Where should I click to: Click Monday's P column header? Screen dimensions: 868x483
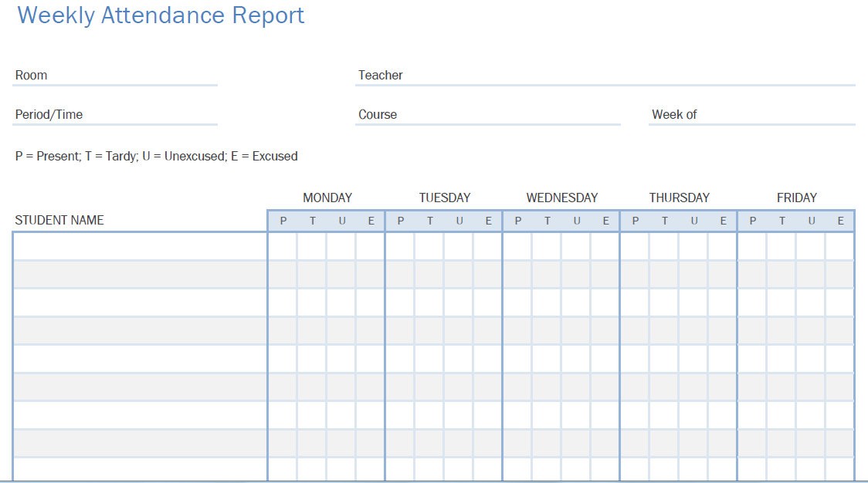point(283,221)
